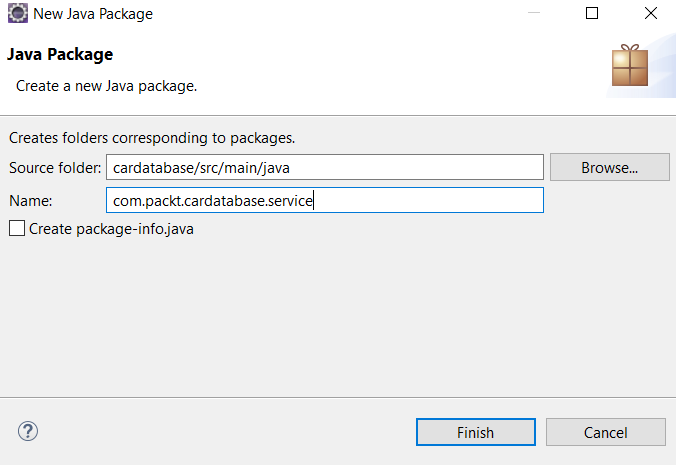
Task: Confirm package creation with Finish
Action: [x=476, y=432]
